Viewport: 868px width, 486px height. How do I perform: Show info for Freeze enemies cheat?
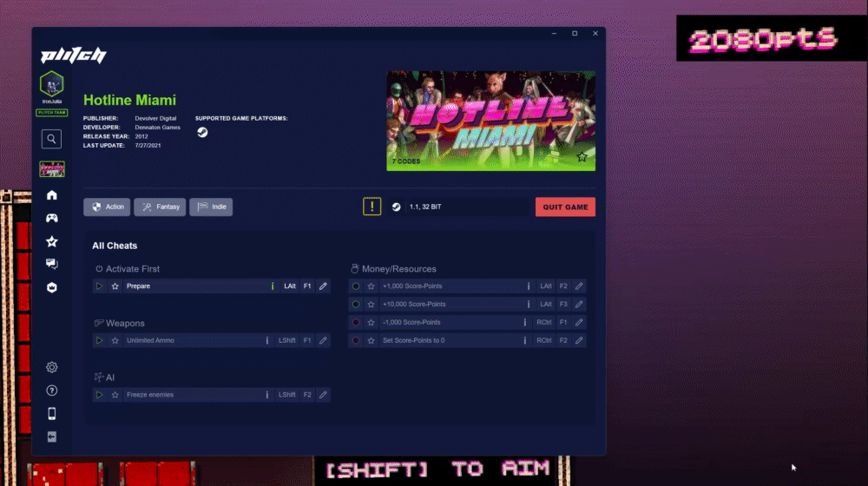pyautogui.click(x=267, y=395)
